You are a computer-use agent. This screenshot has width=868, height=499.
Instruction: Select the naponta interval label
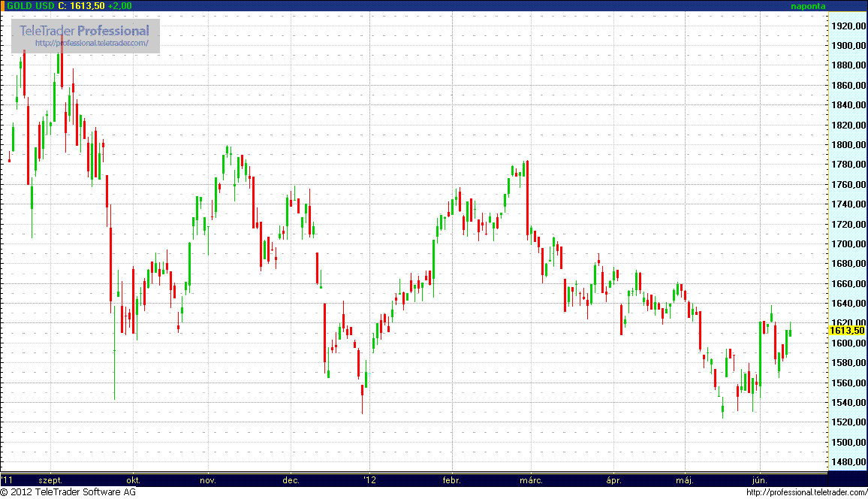pyautogui.click(x=808, y=6)
